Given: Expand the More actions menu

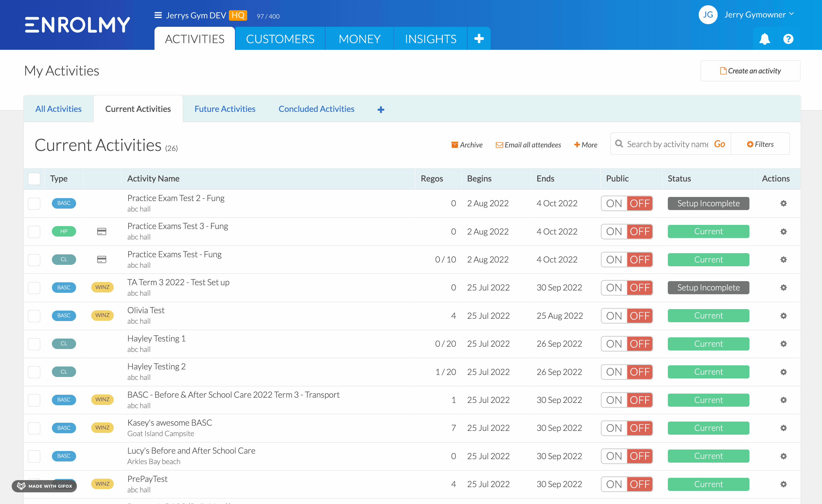Looking at the screenshot, I should (x=586, y=145).
